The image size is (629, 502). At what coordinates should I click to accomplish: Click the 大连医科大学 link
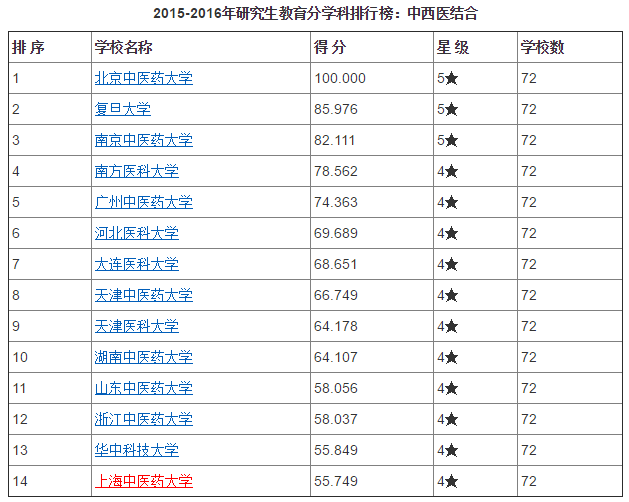136,264
